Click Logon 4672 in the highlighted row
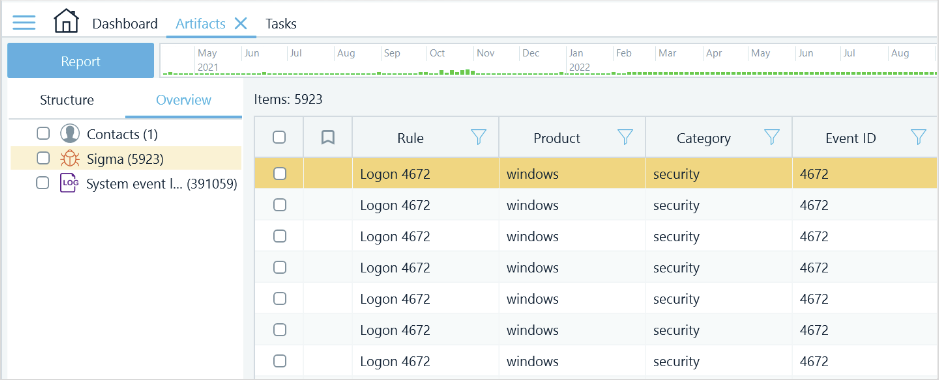 click(x=395, y=174)
